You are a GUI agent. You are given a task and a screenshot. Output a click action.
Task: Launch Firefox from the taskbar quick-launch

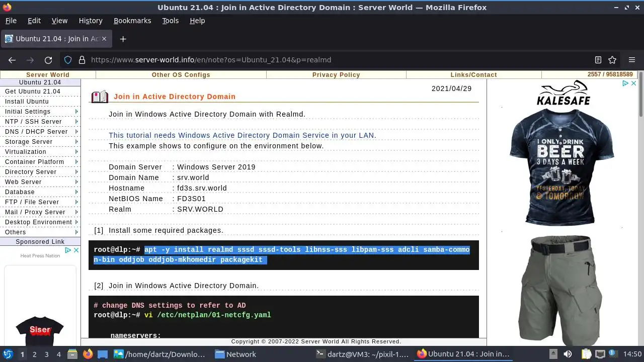(88, 354)
